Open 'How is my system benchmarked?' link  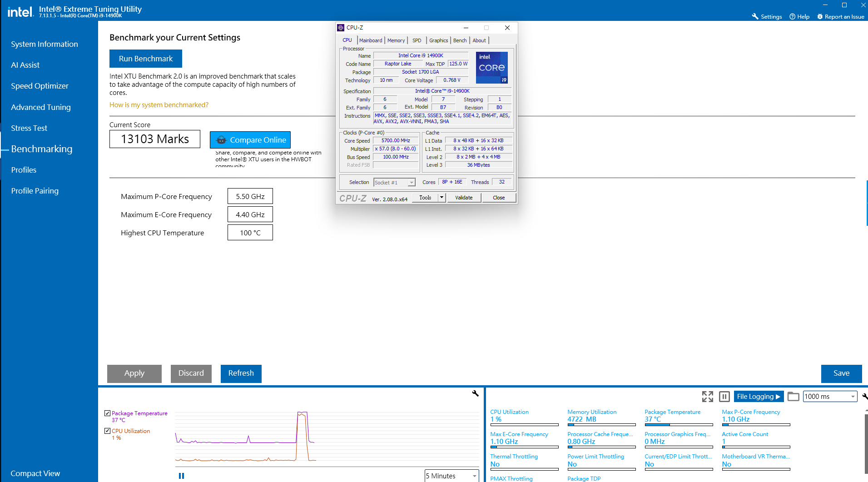[x=159, y=105]
